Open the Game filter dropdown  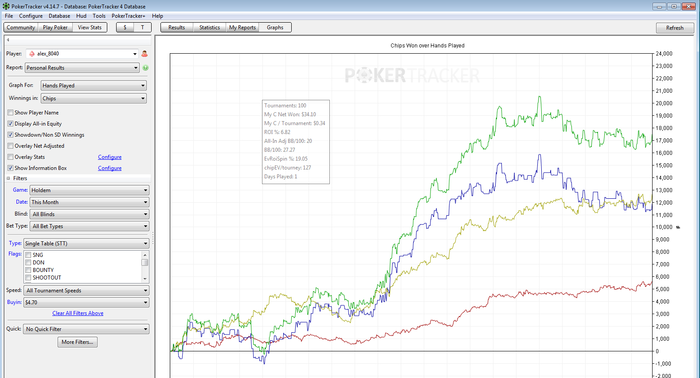[89, 190]
